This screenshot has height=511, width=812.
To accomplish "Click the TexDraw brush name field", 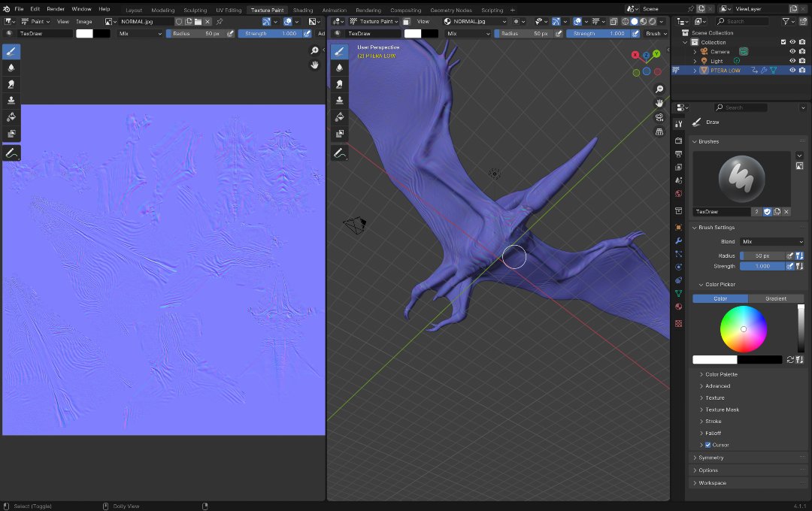I will tap(722, 212).
